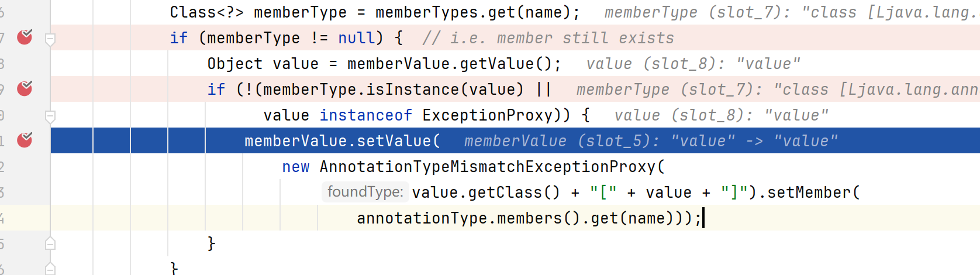Click 'annotationType' variable on last statement line
Screen dimensions: 980x275
[x=422, y=218]
